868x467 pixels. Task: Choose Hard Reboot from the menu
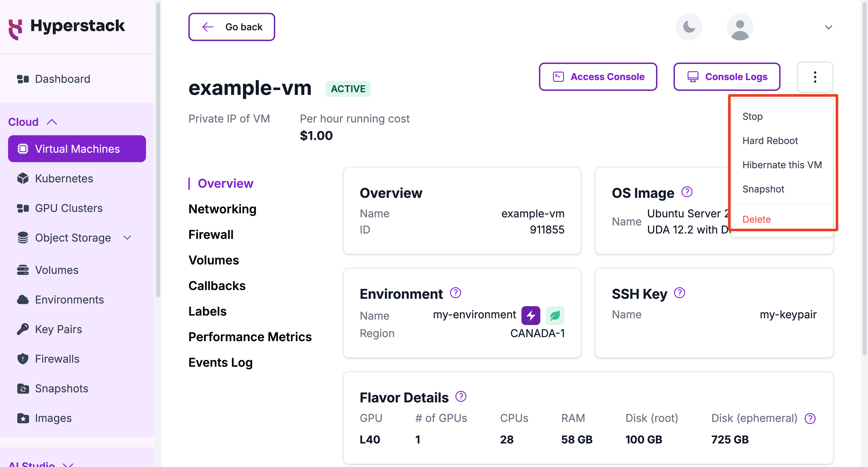tap(770, 141)
